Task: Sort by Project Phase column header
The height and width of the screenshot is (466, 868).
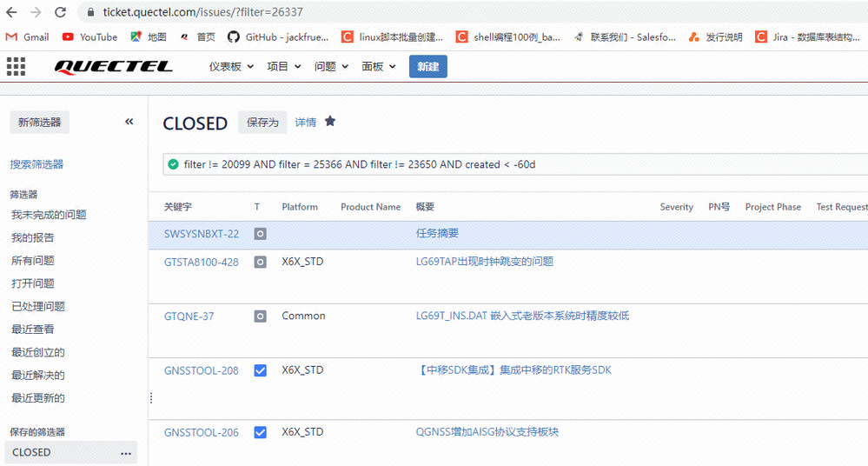Action: [x=772, y=207]
